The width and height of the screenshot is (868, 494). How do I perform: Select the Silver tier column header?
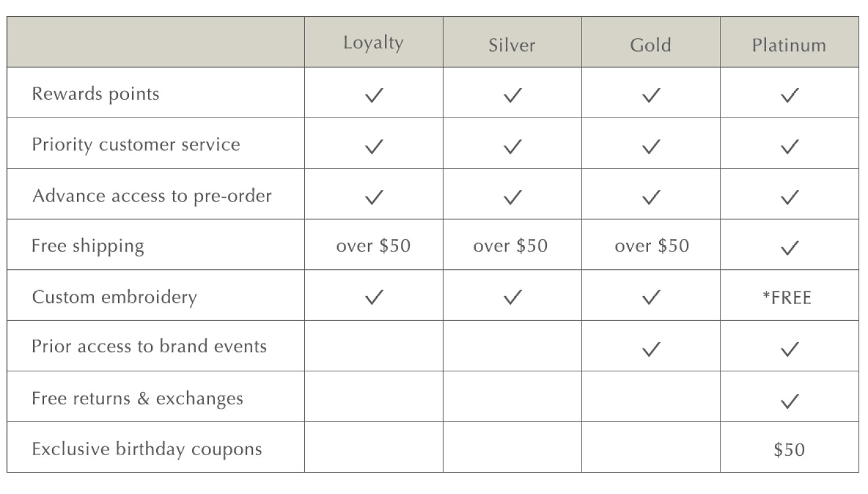click(x=512, y=45)
